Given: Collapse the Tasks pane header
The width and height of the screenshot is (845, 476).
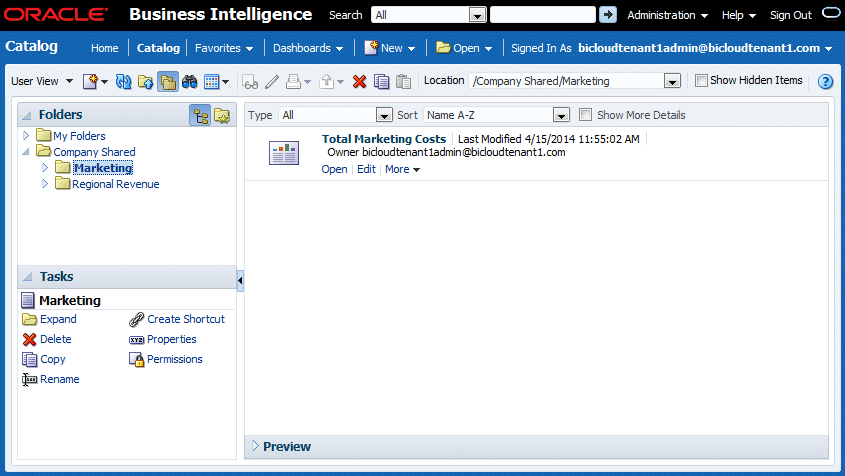Looking at the screenshot, I should 26,277.
